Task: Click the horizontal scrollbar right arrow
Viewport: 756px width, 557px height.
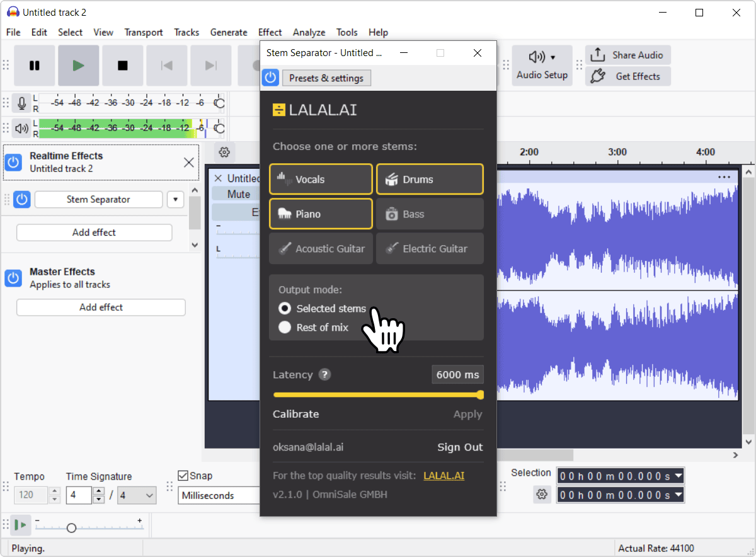Action: coord(735,455)
